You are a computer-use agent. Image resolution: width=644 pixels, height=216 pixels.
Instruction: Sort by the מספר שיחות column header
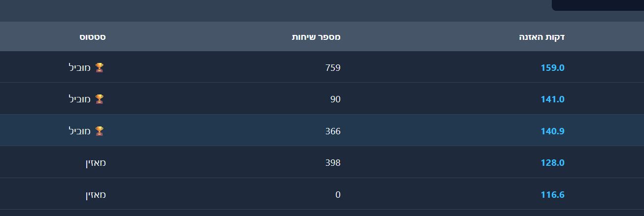coord(316,37)
